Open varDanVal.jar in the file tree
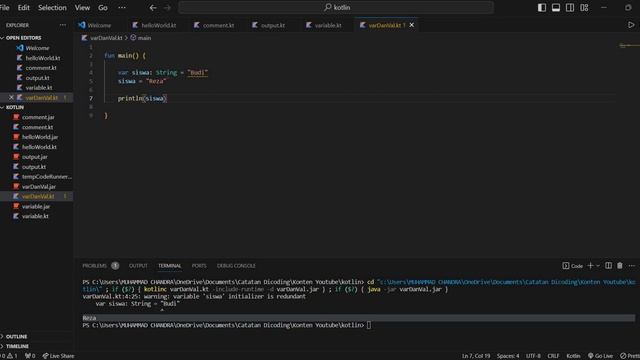This screenshot has height=360, width=640. (x=39, y=187)
